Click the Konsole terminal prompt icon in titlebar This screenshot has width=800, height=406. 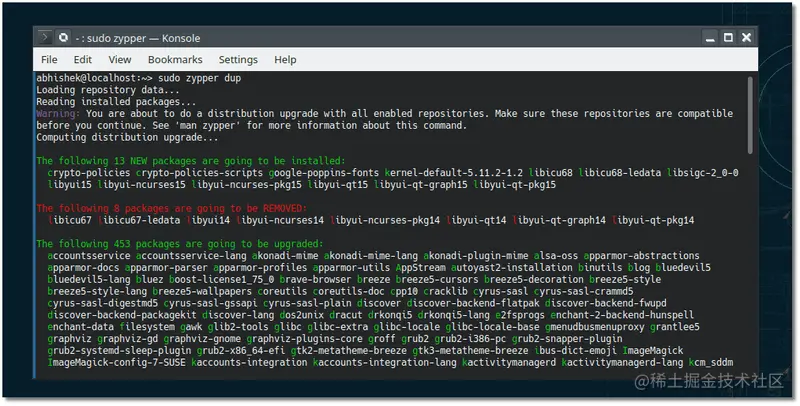45,37
